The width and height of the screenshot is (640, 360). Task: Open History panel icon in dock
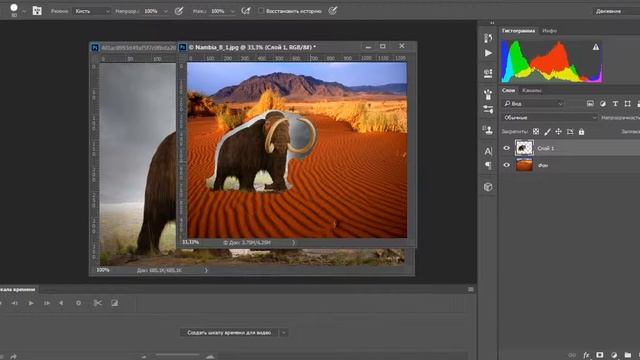(x=488, y=38)
